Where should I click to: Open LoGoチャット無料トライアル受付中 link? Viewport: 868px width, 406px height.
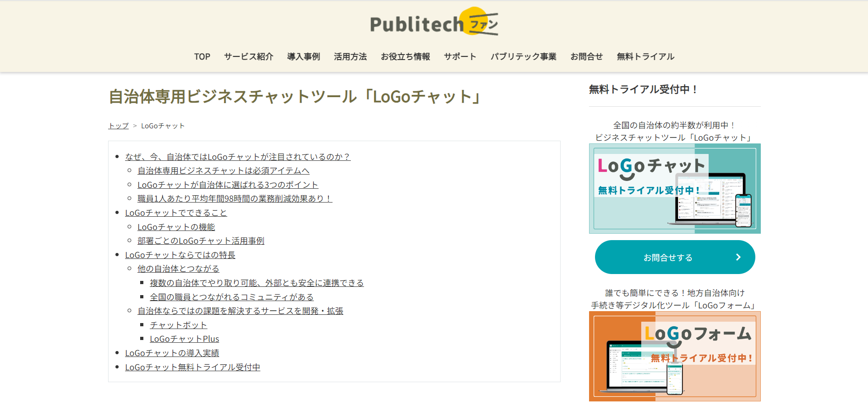(x=193, y=367)
